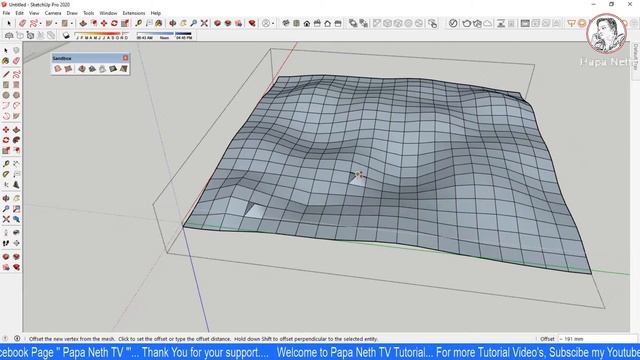Select the arrow Select tool in top toolbar
The image size is (640, 360).
(x=9, y=24)
